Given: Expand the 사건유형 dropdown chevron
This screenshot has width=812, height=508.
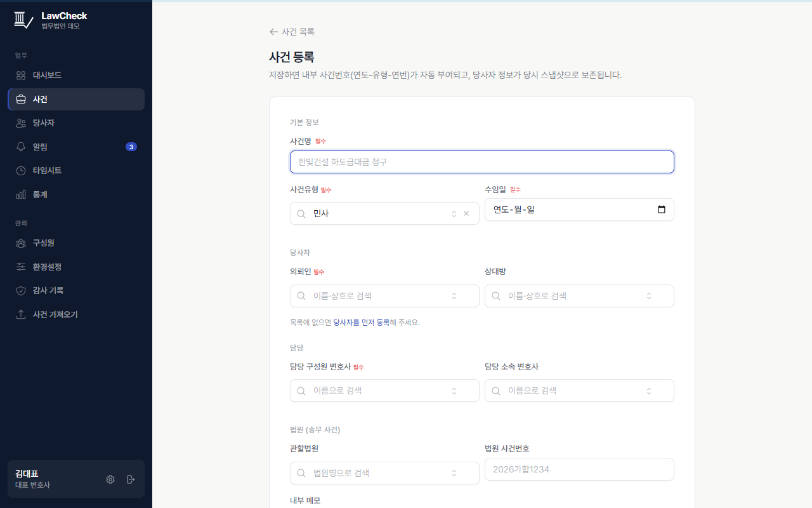Looking at the screenshot, I should (x=454, y=213).
